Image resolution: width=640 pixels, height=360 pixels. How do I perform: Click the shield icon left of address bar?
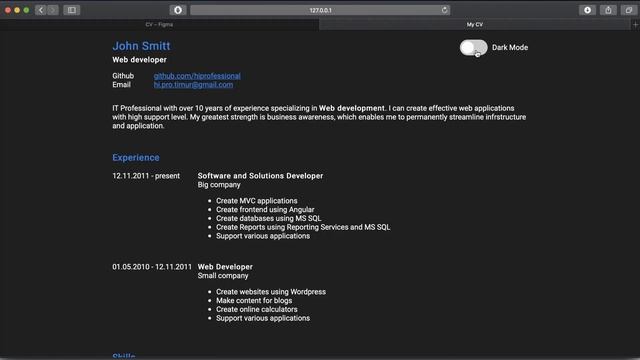[x=178, y=10]
